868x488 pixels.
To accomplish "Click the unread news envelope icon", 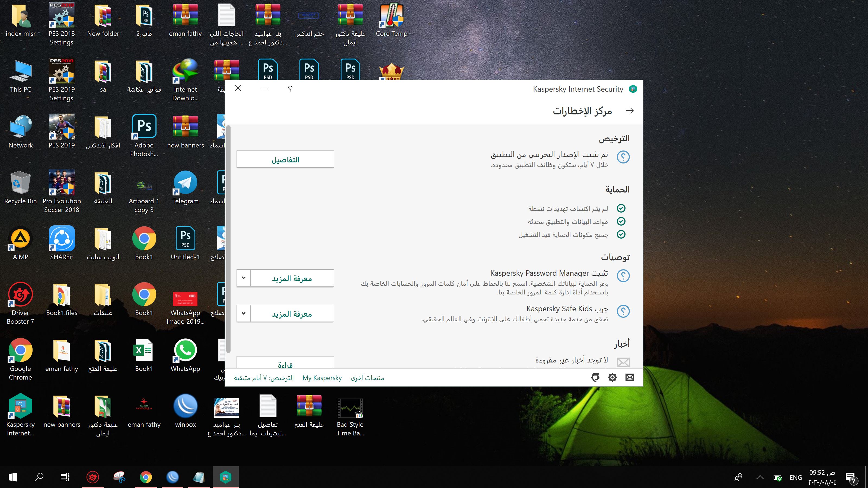I will [x=623, y=362].
